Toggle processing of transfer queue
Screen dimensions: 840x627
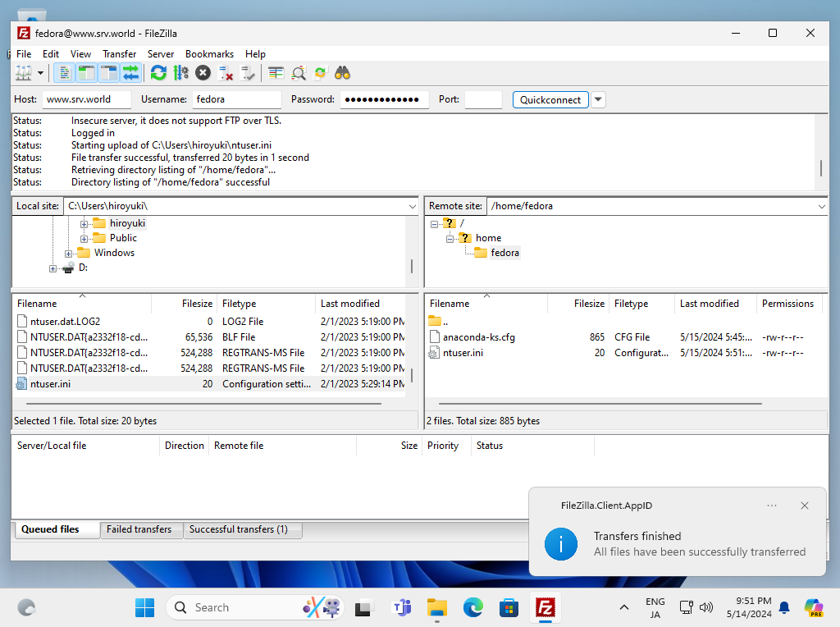coord(181,73)
